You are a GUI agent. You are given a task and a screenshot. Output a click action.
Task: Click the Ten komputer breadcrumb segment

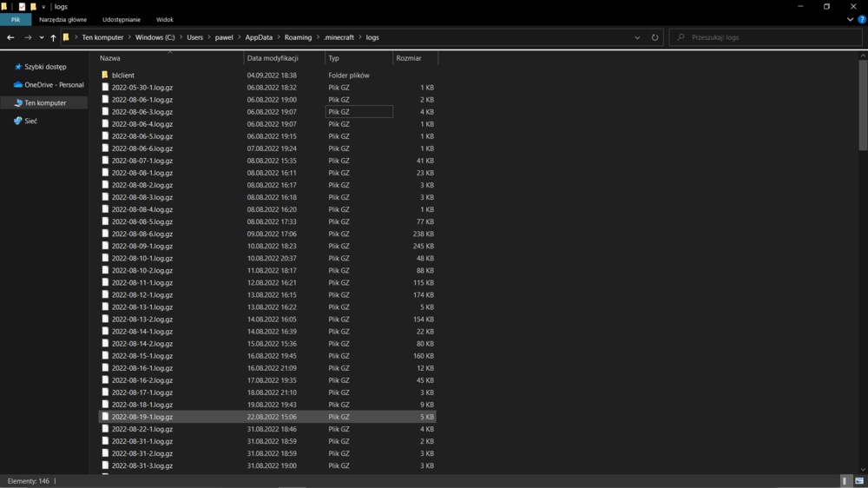[102, 37]
